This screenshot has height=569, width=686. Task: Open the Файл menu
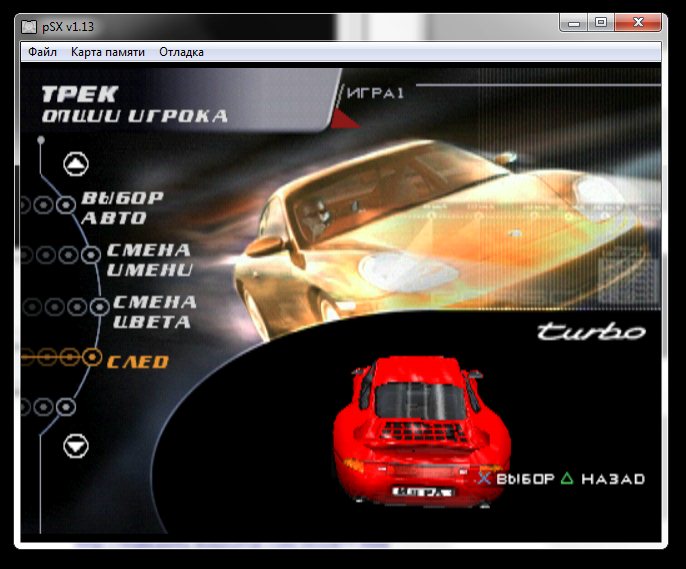[42, 52]
